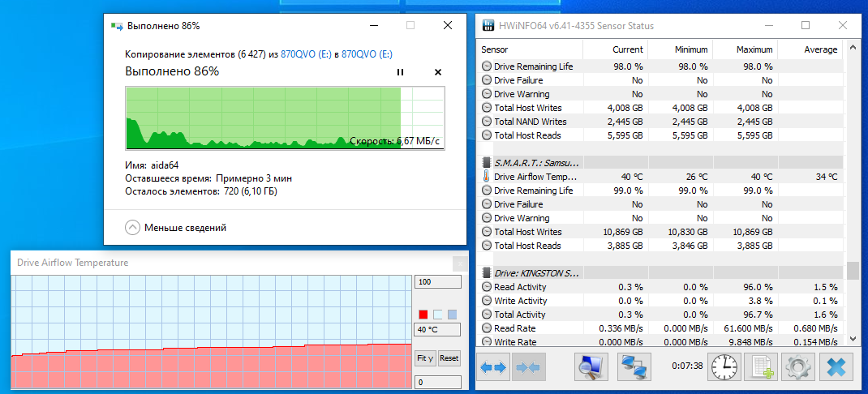Click the green copy speed graph
The image size is (868, 394).
coord(285,118)
